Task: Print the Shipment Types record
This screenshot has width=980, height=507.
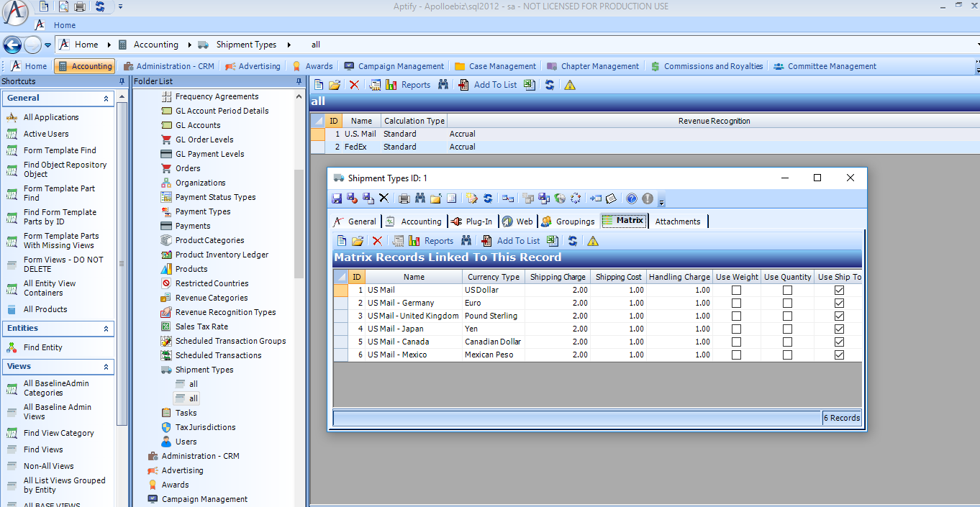Action: (403, 198)
